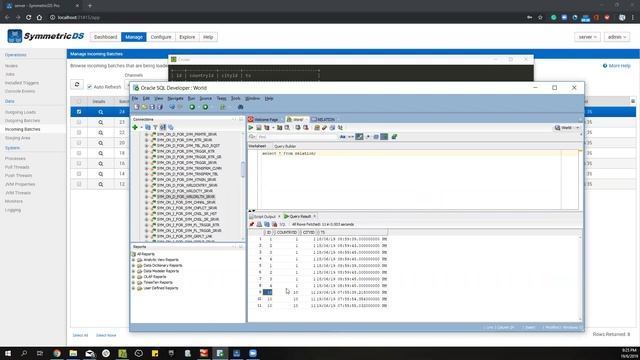The width and height of the screenshot is (640, 360).
Task: Toggle Auto Refresh checkbox
Action: tap(89, 87)
